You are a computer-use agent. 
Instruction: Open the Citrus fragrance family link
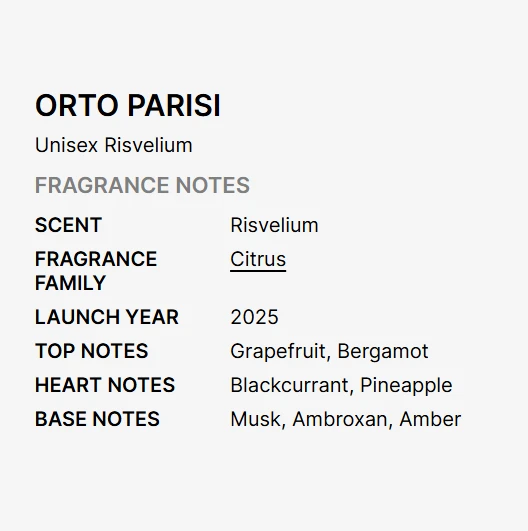(x=258, y=259)
